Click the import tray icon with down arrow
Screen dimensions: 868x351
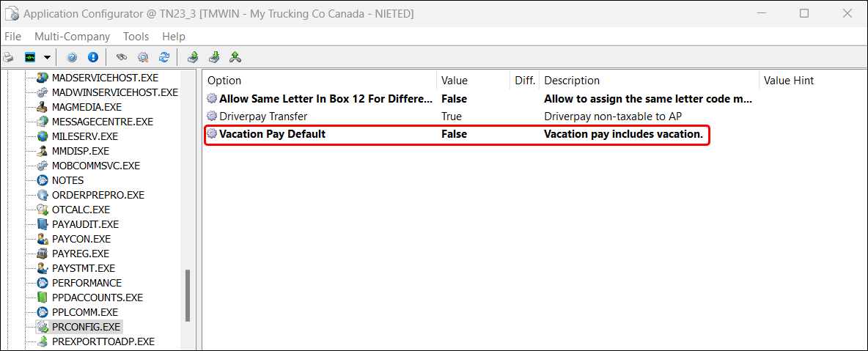click(x=214, y=57)
